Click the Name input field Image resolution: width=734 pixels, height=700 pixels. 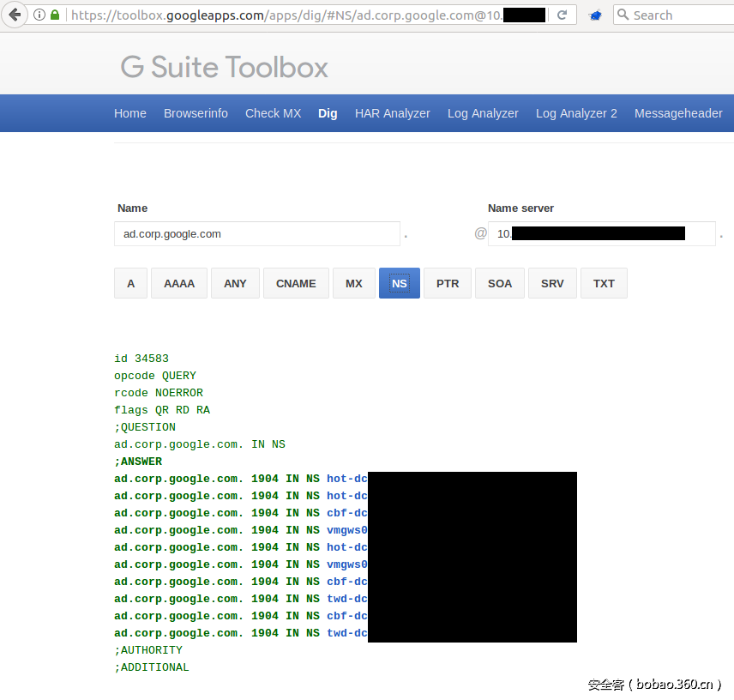click(256, 233)
